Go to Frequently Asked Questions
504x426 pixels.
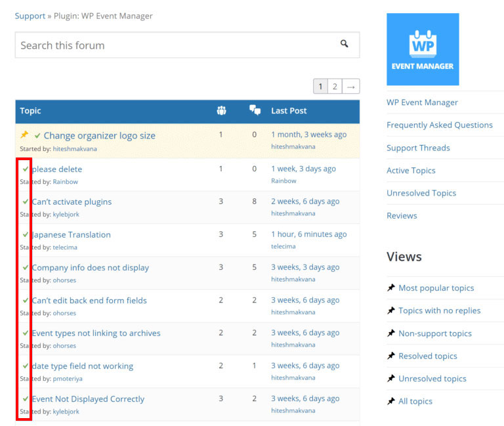[x=439, y=125]
